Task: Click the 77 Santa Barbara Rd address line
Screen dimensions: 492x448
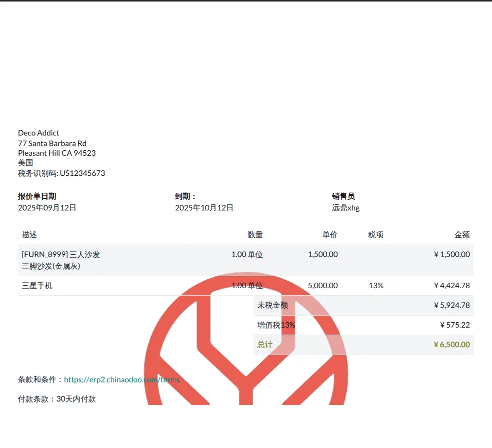Action: pos(52,143)
